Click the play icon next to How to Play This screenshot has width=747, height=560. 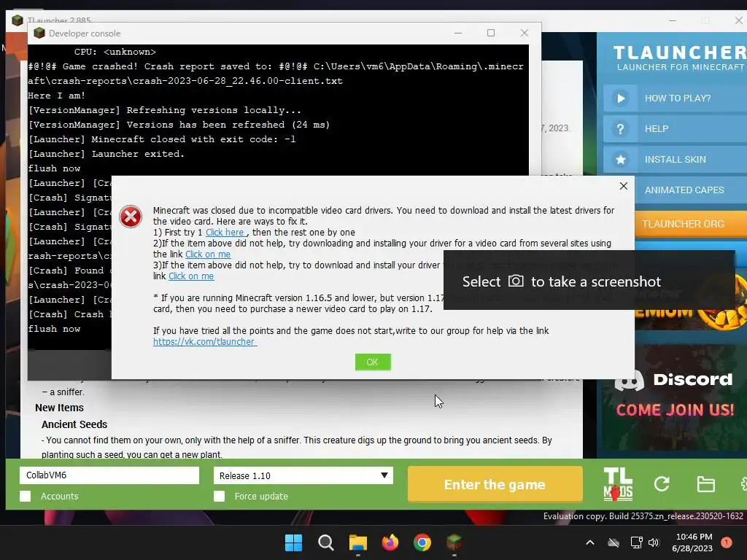coord(620,98)
